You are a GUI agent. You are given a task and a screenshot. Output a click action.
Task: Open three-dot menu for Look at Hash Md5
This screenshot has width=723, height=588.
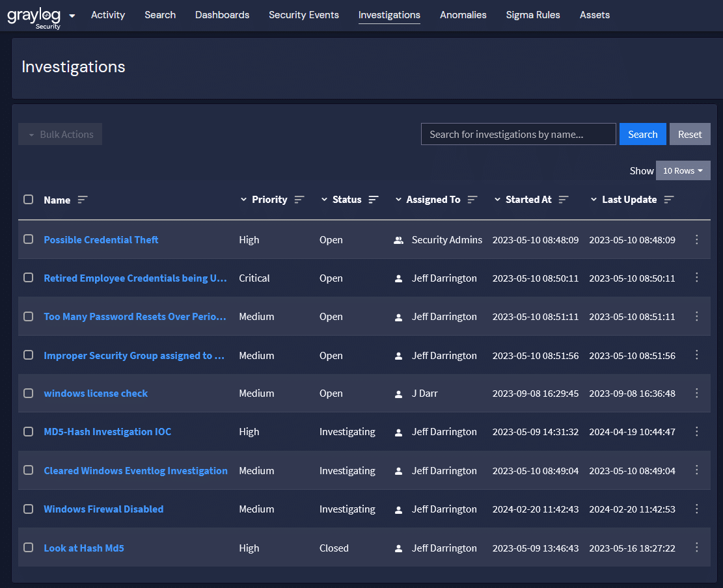(x=696, y=548)
